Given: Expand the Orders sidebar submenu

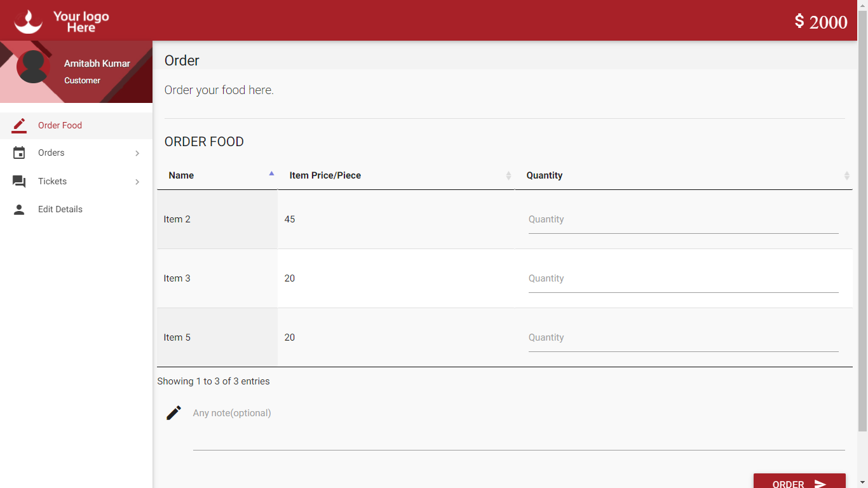Looking at the screenshot, I should click(137, 152).
